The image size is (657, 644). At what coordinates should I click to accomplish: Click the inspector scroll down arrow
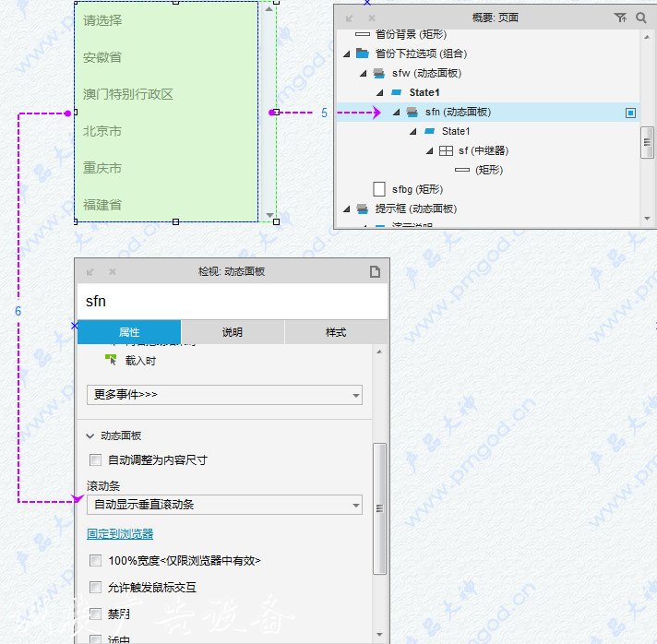(x=379, y=635)
